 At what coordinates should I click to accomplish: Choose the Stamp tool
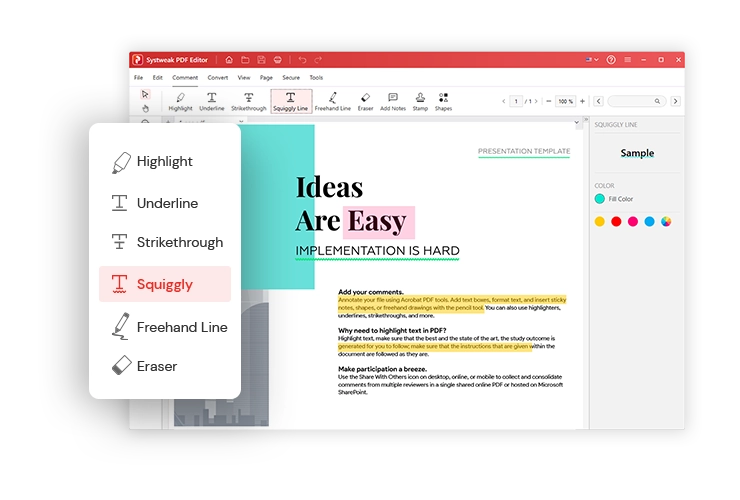tap(420, 102)
